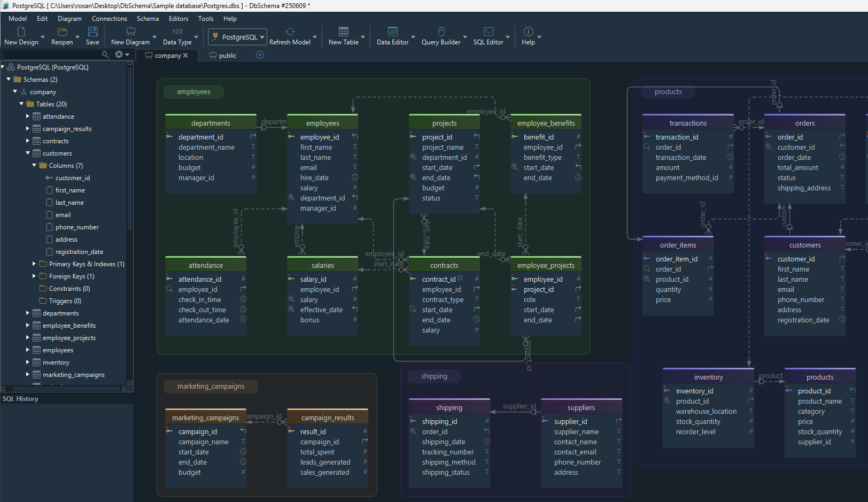The image size is (868, 502).
Task: Open the Connections menu
Action: [x=110, y=19]
